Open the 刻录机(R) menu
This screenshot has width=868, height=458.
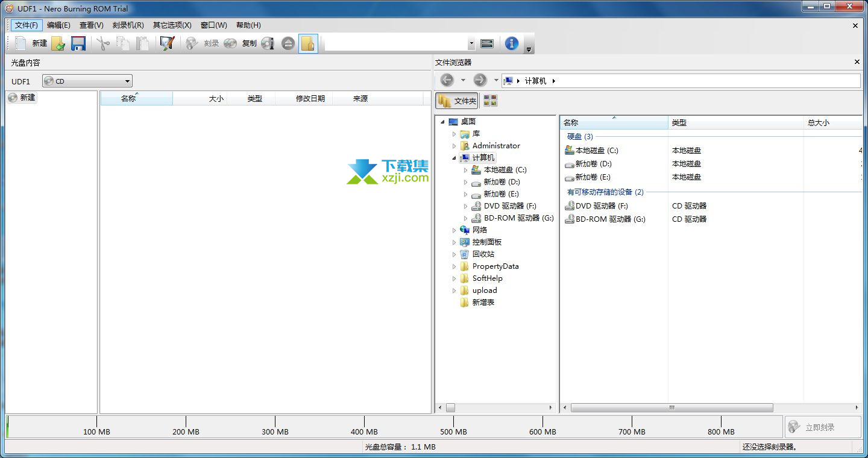point(128,25)
